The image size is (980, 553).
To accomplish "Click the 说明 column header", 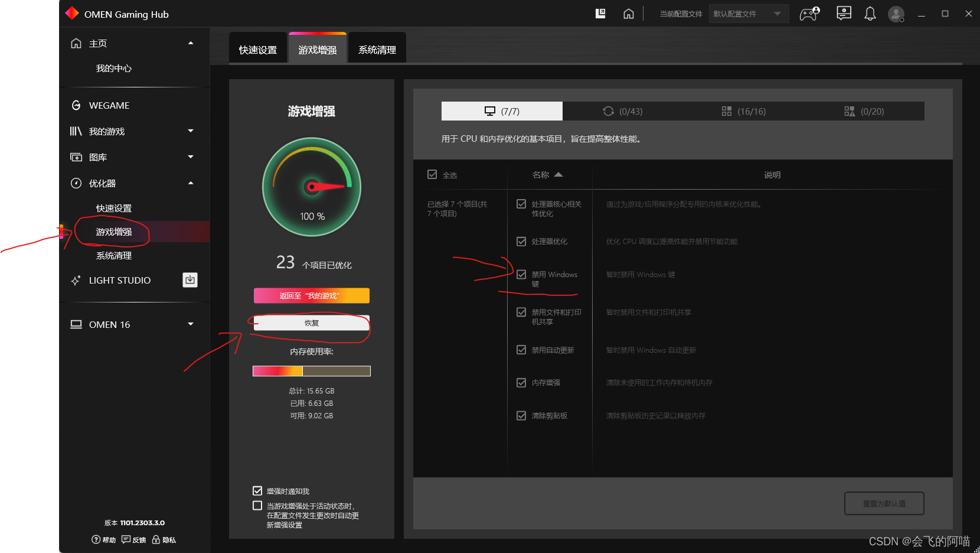I will pyautogui.click(x=772, y=175).
